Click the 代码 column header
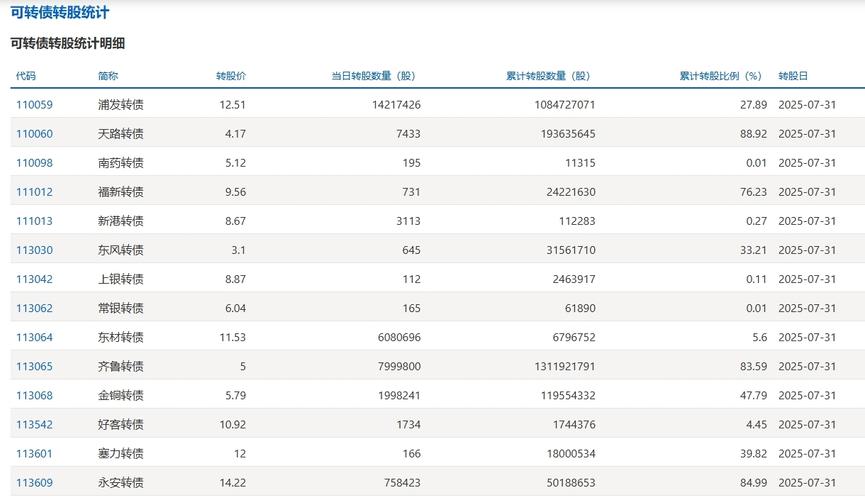This screenshot has height=500, width=865. (x=25, y=76)
